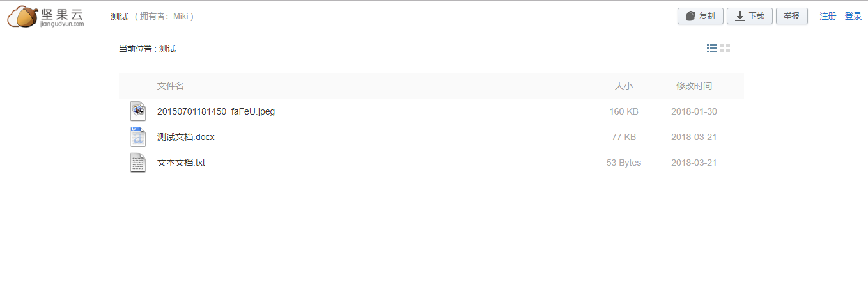868x302 pixels.
Task: Sort by 修改时间 column header
Action: pos(694,86)
